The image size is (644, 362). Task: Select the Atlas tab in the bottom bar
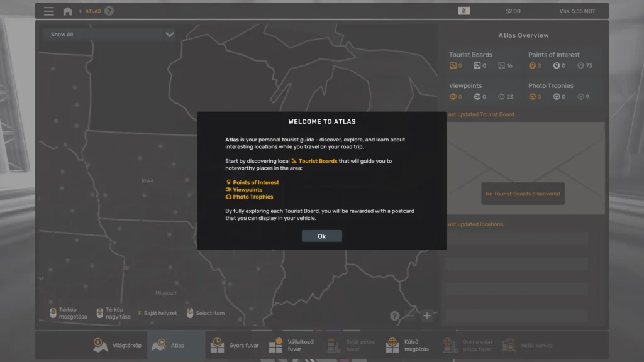click(x=176, y=345)
